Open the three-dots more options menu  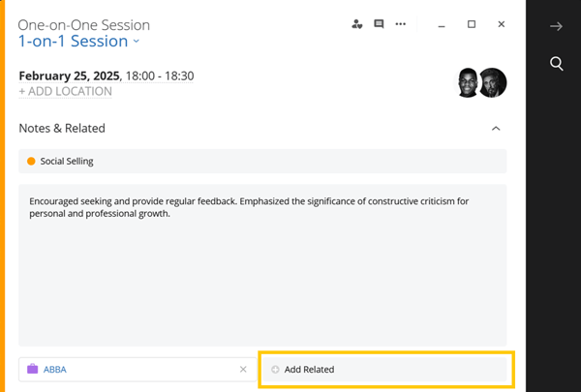401,24
